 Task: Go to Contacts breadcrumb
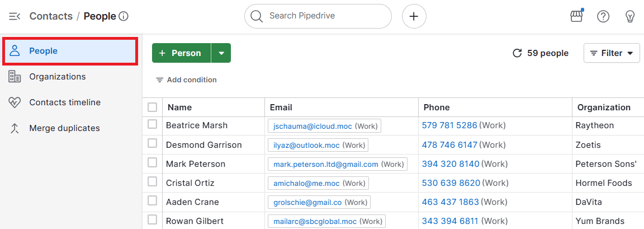(x=51, y=16)
